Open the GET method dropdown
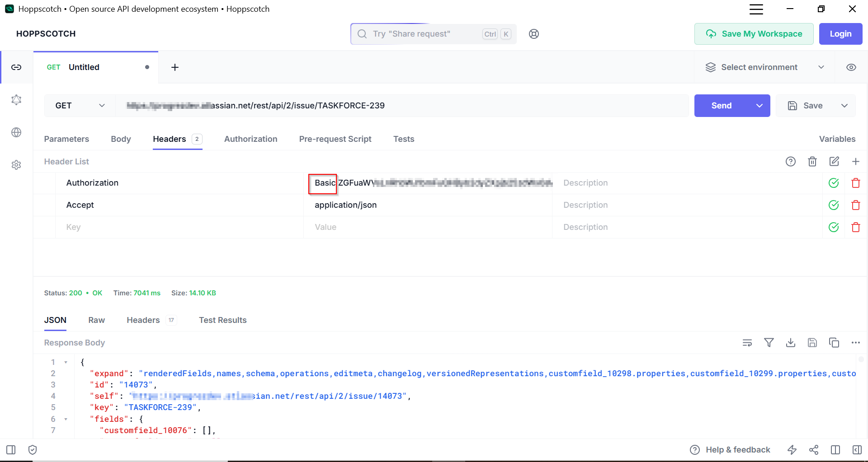868x462 pixels. [x=80, y=106]
